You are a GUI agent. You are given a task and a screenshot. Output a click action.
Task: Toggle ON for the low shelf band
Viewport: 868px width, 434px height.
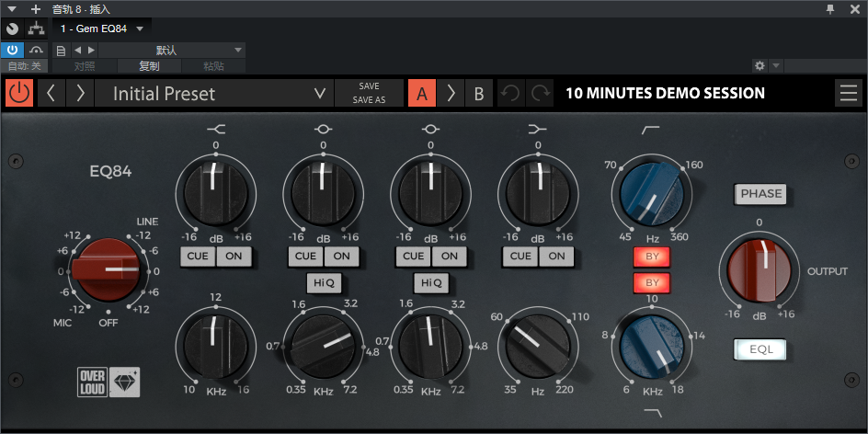[556, 257]
